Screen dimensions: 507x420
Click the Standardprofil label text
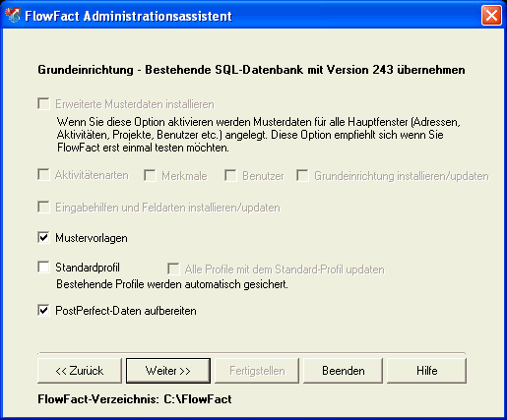[88, 268]
